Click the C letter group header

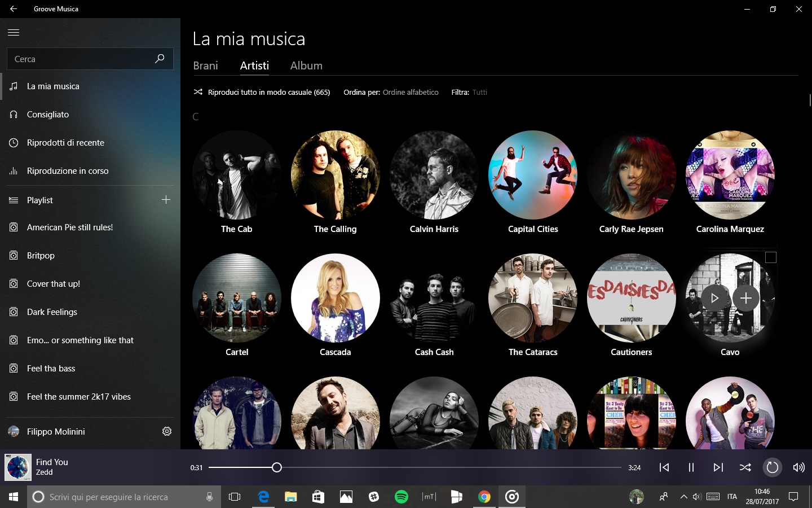point(196,117)
